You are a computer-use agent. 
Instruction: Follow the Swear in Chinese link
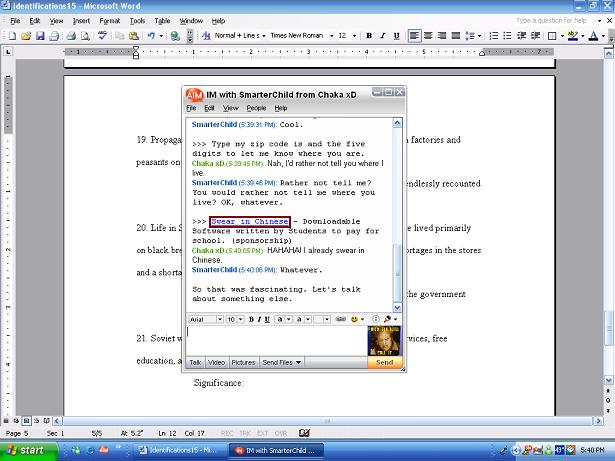pos(250,222)
